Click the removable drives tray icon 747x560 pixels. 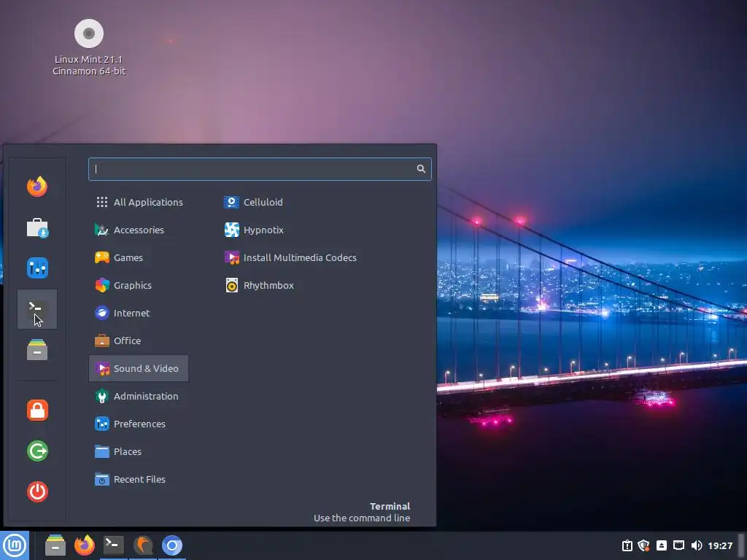661,545
